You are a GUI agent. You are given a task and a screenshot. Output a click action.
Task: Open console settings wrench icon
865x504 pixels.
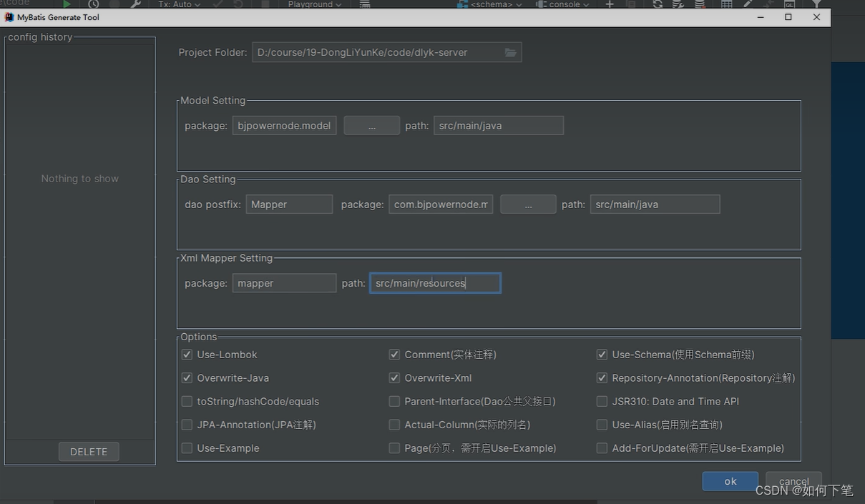136,4
